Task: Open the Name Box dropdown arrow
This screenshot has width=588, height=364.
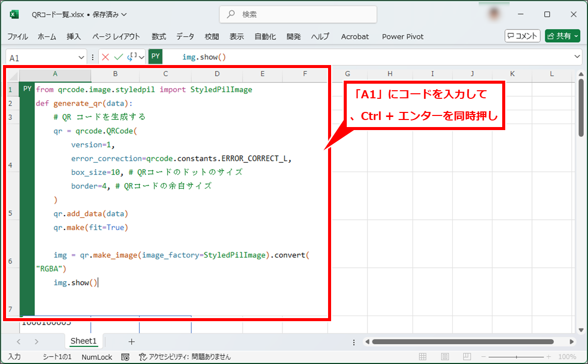Action: pyautogui.click(x=81, y=57)
